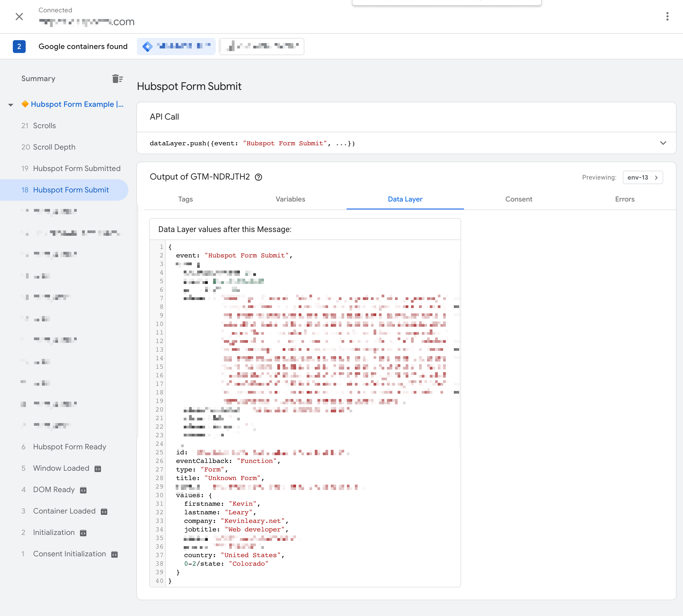Click the Consent Initialization code icon

[x=115, y=554]
